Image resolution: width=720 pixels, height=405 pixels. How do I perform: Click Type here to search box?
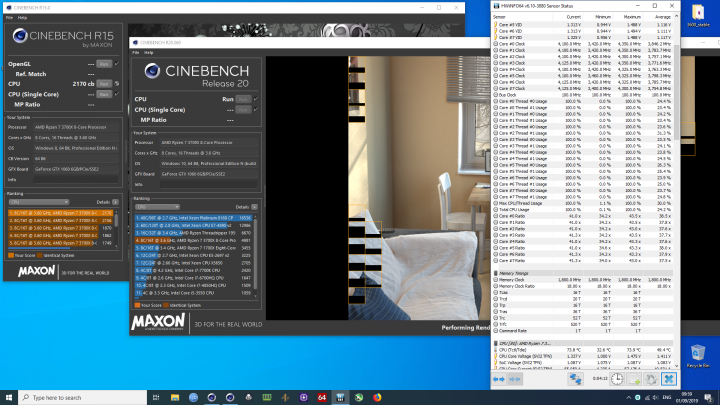tap(83, 397)
